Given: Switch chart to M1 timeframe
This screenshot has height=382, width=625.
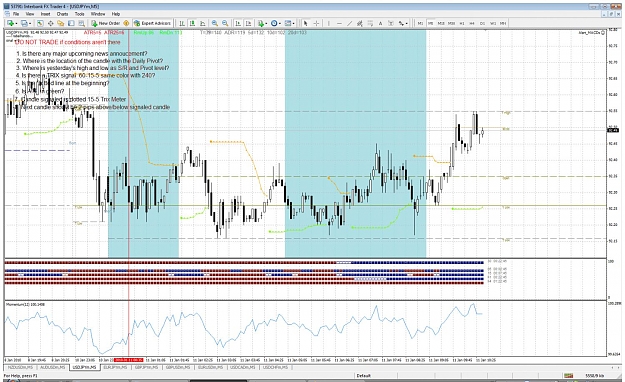Looking at the screenshot, I should pyautogui.click(x=420, y=23).
